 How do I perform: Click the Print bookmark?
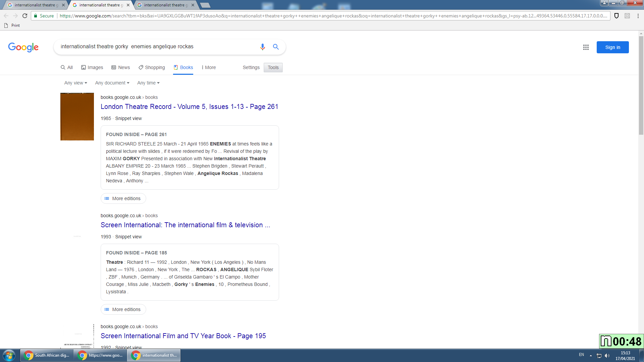[x=12, y=25]
